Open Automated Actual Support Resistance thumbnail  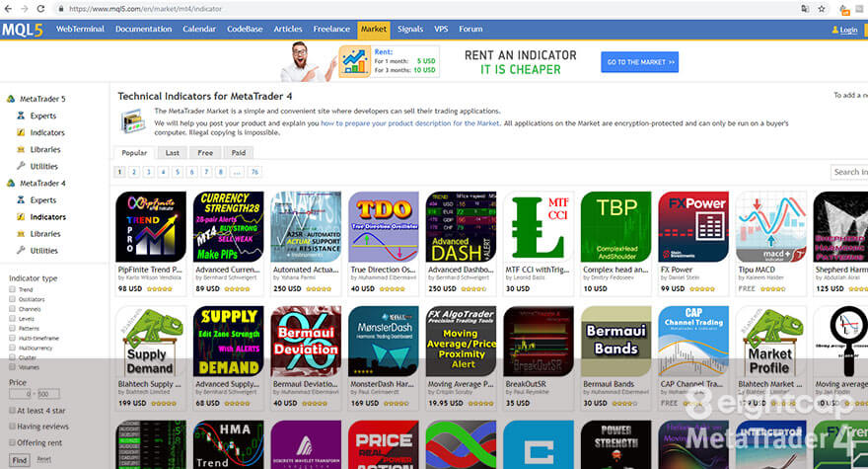pos(306,227)
